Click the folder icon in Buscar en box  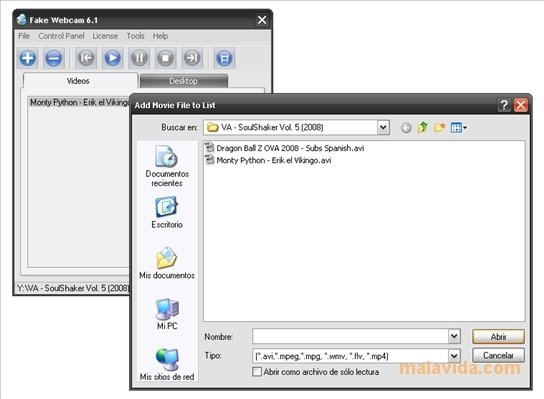click(x=212, y=128)
